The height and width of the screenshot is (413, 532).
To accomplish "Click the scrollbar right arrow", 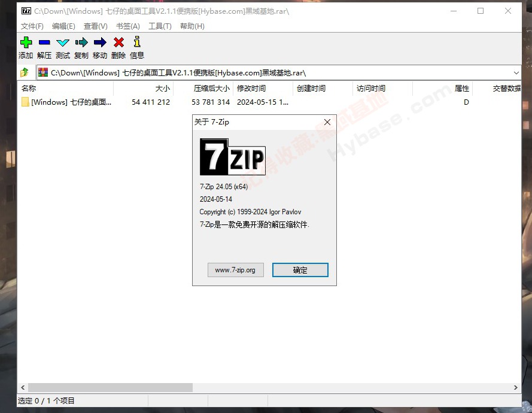I will point(516,387).
